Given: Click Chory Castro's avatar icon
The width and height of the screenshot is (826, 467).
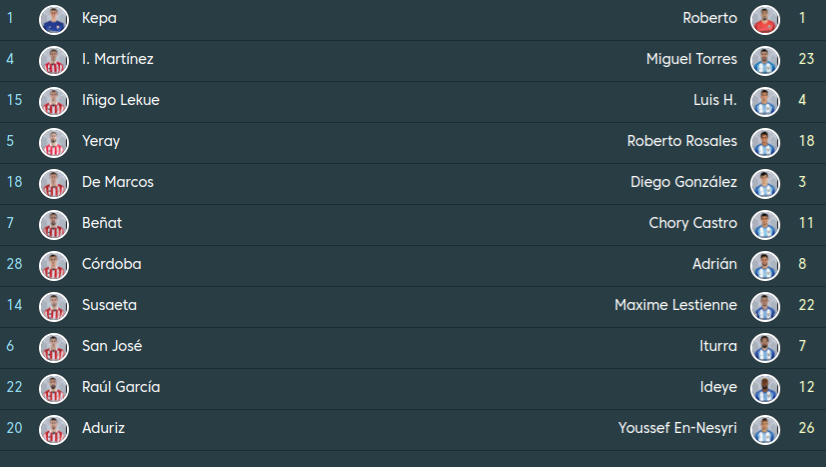Looking at the screenshot, I should (x=765, y=224).
